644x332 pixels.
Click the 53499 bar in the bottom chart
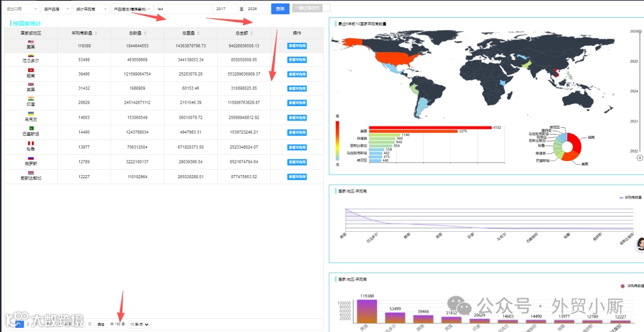coord(395,317)
